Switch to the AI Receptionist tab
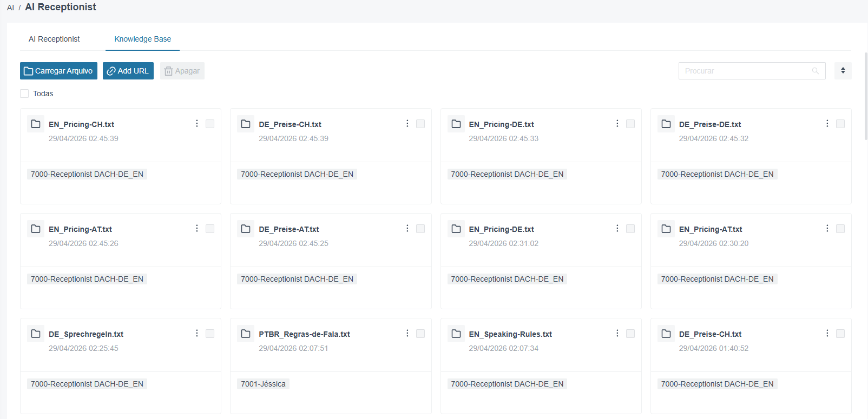Image resolution: width=868 pixels, height=419 pixels. coord(54,39)
